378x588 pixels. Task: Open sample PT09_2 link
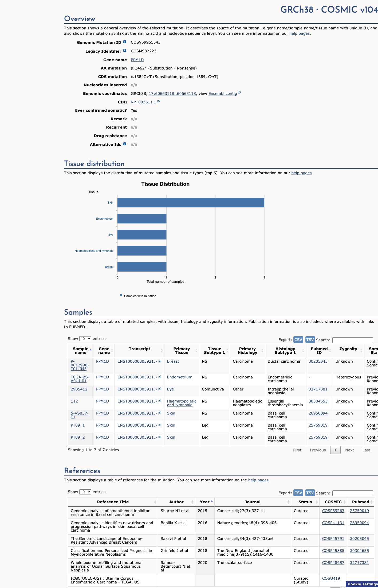78,437
